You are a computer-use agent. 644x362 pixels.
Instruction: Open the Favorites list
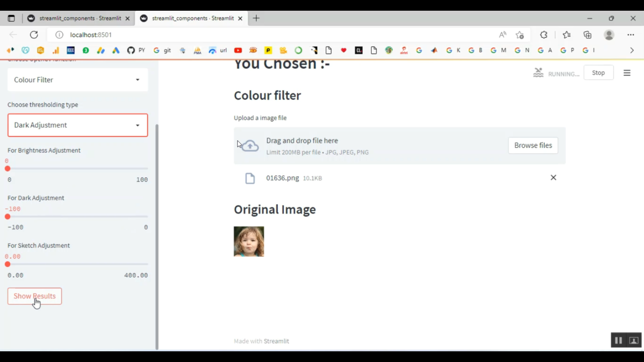pyautogui.click(x=567, y=35)
